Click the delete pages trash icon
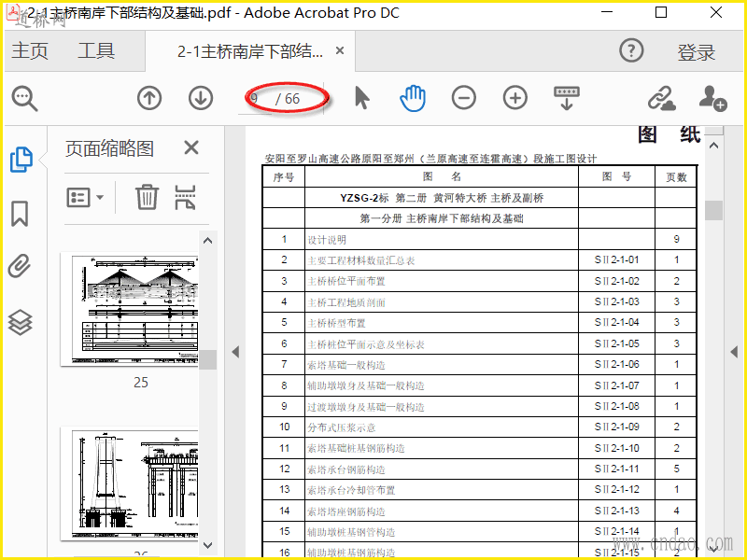747x560 pixels. (x=147, y=197)
